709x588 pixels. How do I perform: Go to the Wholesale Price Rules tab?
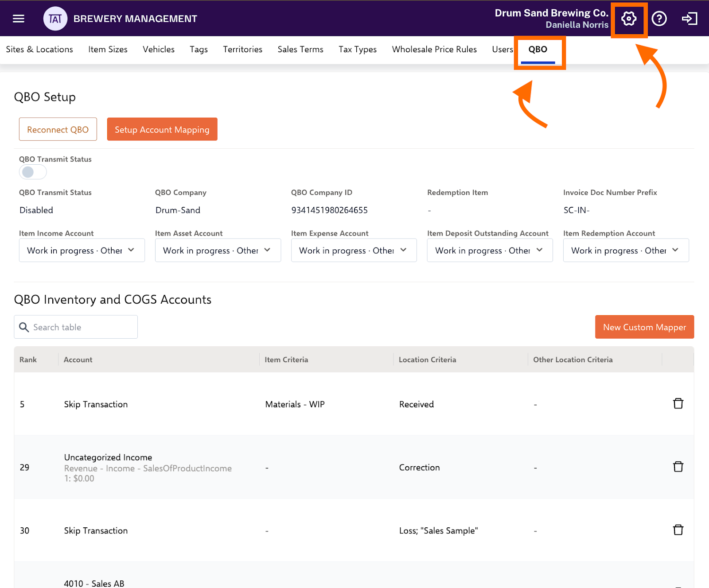pyautogui.click(x=434, y=49)
